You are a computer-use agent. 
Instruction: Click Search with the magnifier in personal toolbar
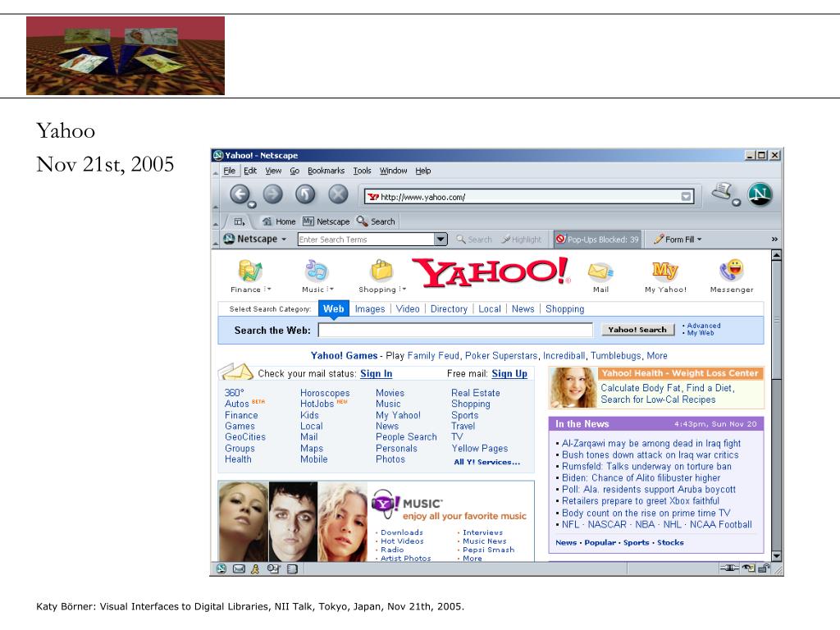[376, 221]
